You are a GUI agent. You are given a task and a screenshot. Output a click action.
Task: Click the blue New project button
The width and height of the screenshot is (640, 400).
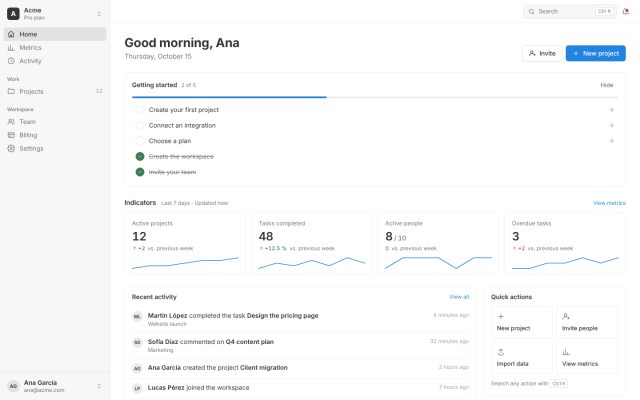coord(596,53)
